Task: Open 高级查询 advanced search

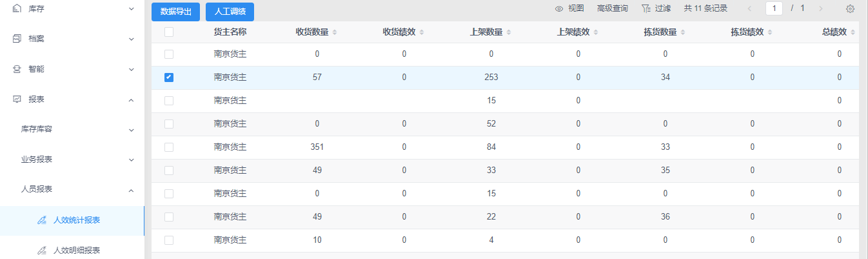Action: pyautogui.click(x=613, y=8)
